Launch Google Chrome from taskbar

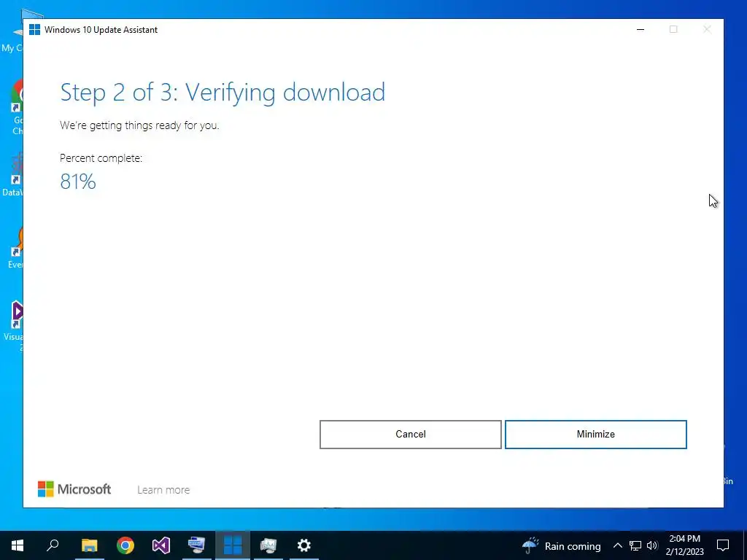tap(125, 545)
